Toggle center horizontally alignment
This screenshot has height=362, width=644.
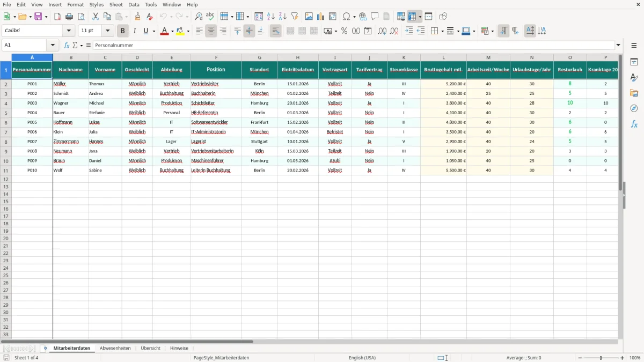click(211, 31)
